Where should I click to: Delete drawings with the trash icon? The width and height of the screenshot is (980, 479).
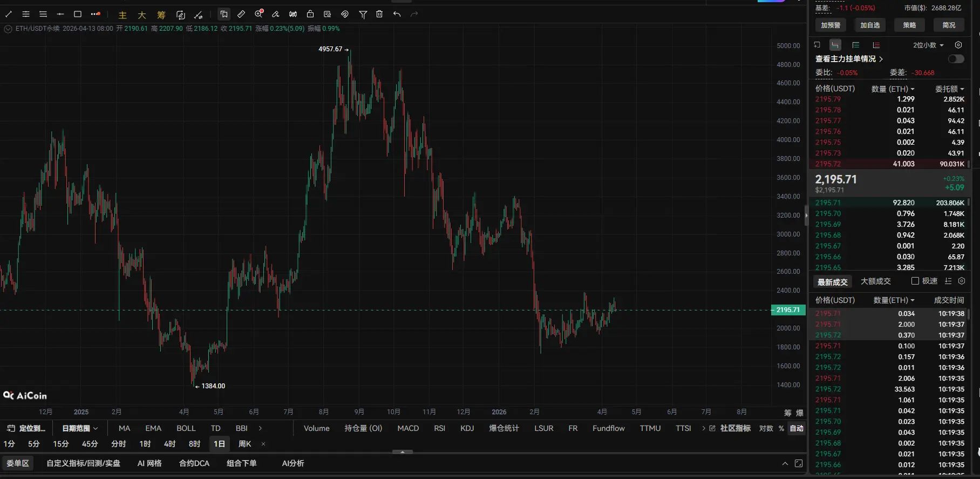[x=379, y=14]
